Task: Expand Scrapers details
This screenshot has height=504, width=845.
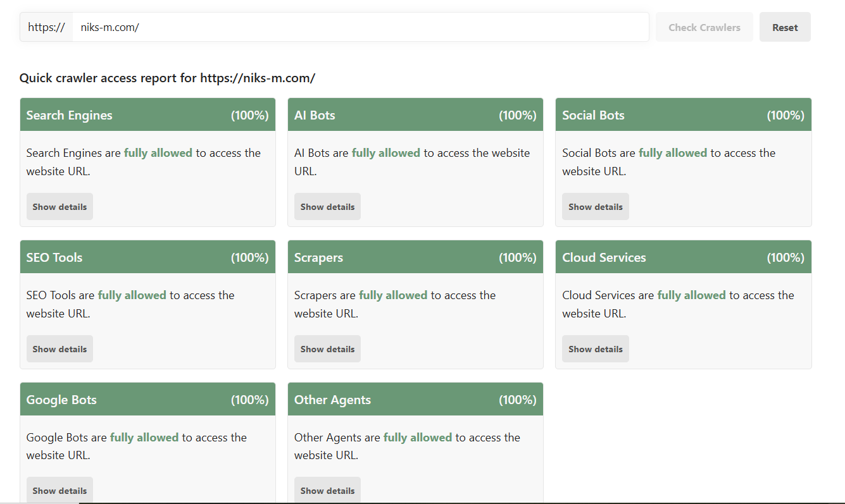Action: (x=327, y=349)
